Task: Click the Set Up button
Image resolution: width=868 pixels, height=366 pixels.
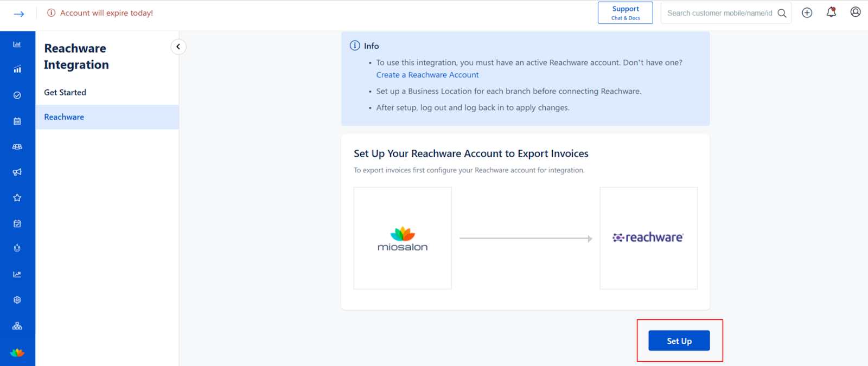Action: 679,341
